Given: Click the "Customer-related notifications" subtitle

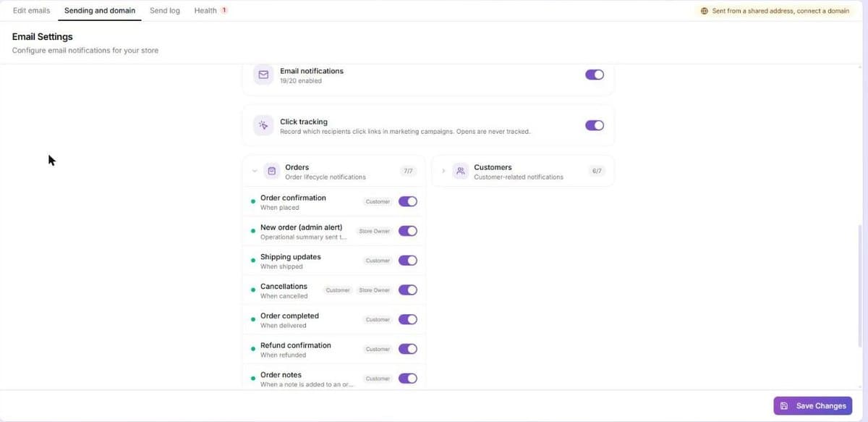Looking at the screenshot, I should click(x=519, y=177).
